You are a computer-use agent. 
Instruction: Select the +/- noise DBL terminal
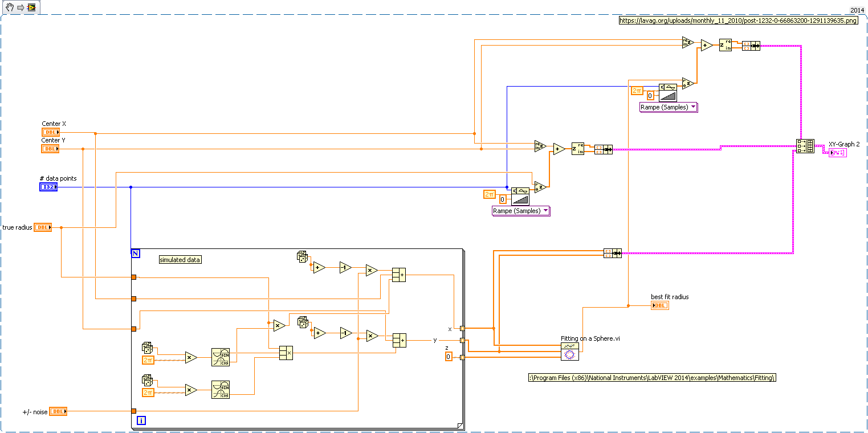[x=58, y=411]
